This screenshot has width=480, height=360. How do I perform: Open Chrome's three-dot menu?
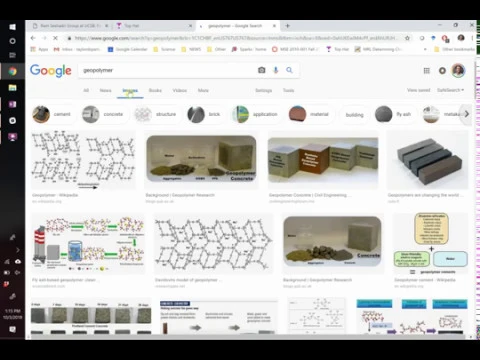[472, 38]
